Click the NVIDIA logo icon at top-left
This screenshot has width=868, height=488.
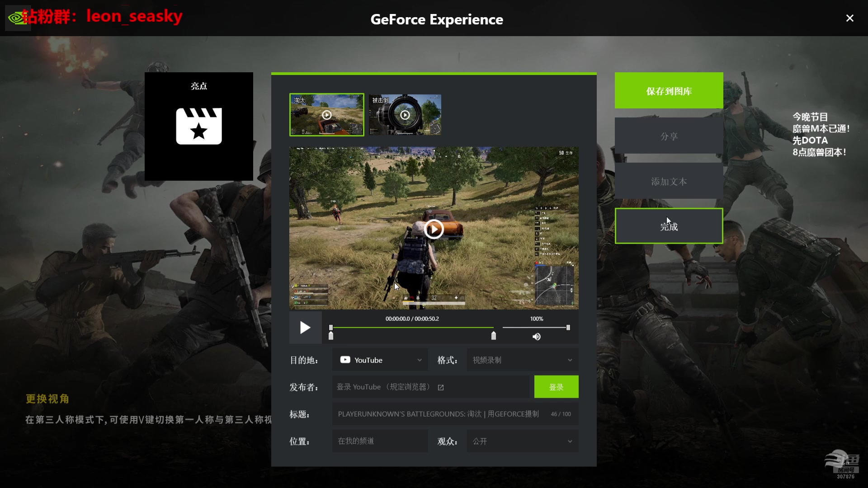17,18
